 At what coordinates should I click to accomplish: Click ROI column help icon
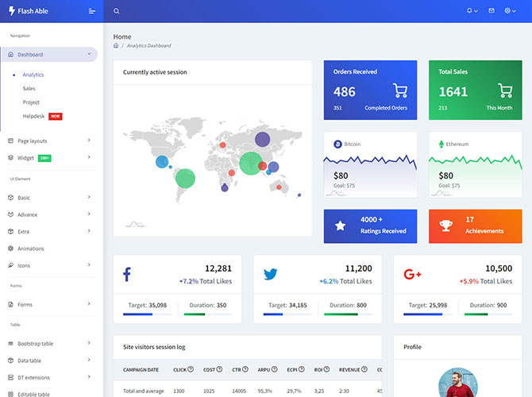click(326, 369)
